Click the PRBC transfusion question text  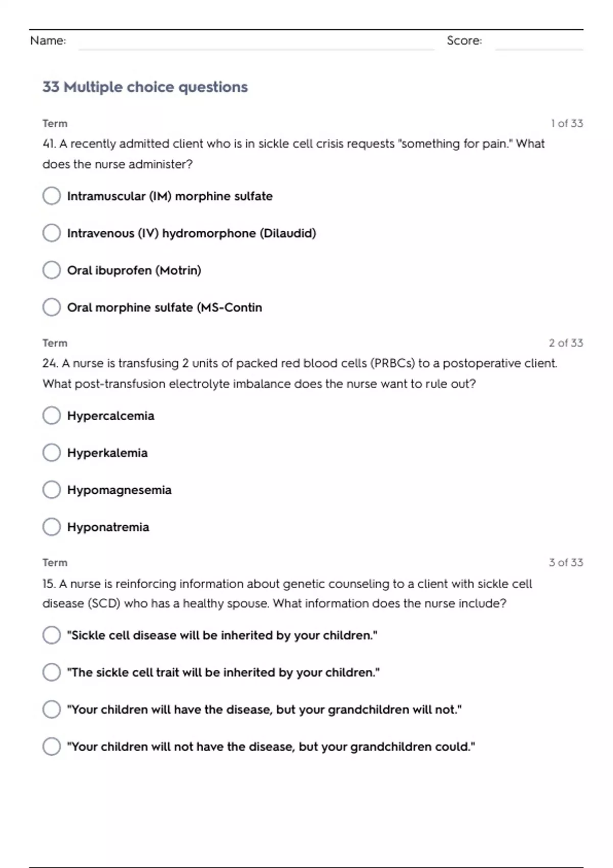tap(299, 373)
